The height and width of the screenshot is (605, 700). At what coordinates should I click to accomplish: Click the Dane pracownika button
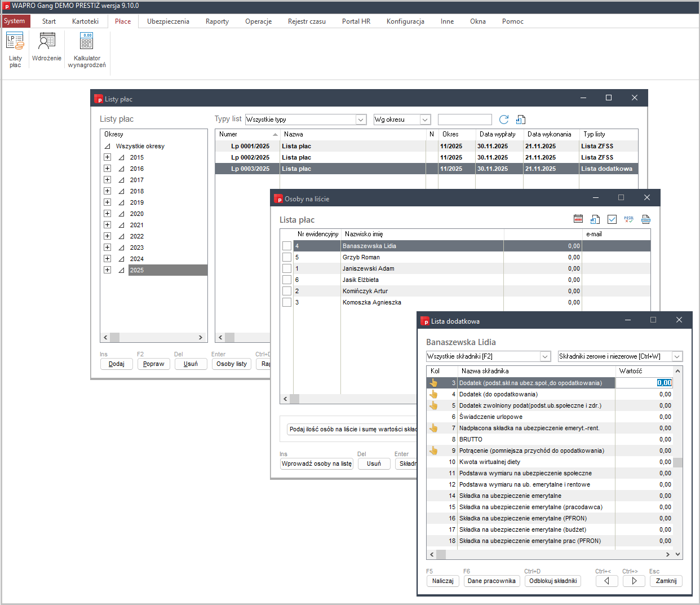pos(491,581)
